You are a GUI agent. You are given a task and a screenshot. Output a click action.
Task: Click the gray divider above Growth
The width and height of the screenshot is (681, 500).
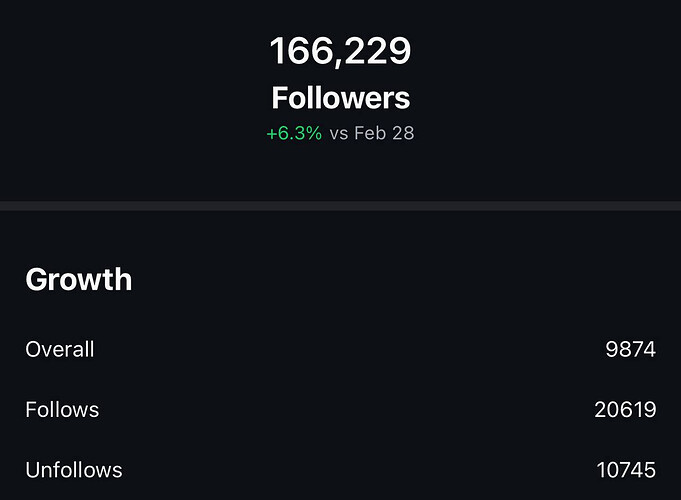click(x=340, y=206)
